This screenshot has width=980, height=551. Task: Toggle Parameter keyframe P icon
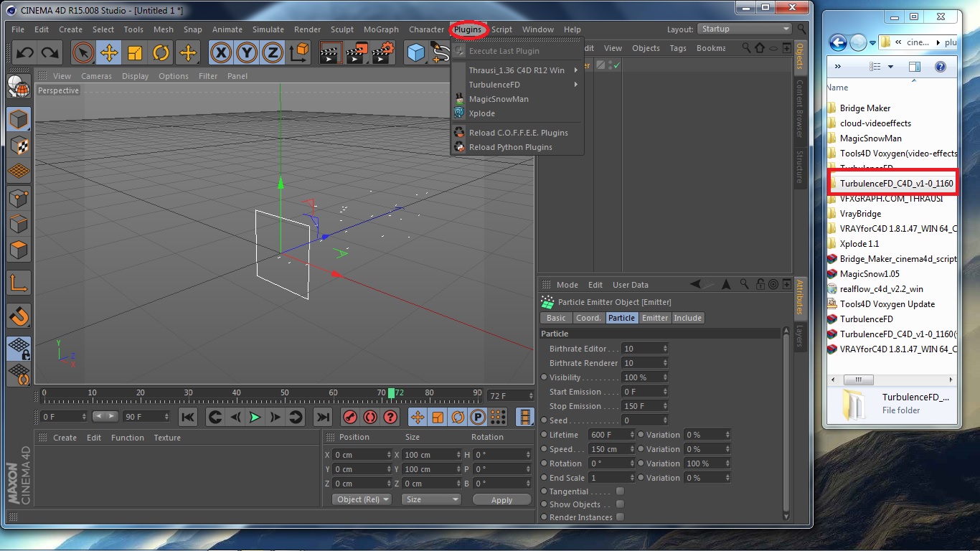(x=478, y=417)
